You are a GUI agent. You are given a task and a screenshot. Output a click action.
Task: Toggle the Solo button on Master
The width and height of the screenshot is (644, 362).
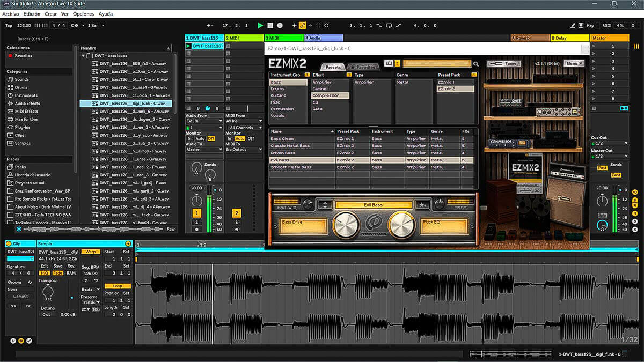pyautogui.click(x=602, y=215)
